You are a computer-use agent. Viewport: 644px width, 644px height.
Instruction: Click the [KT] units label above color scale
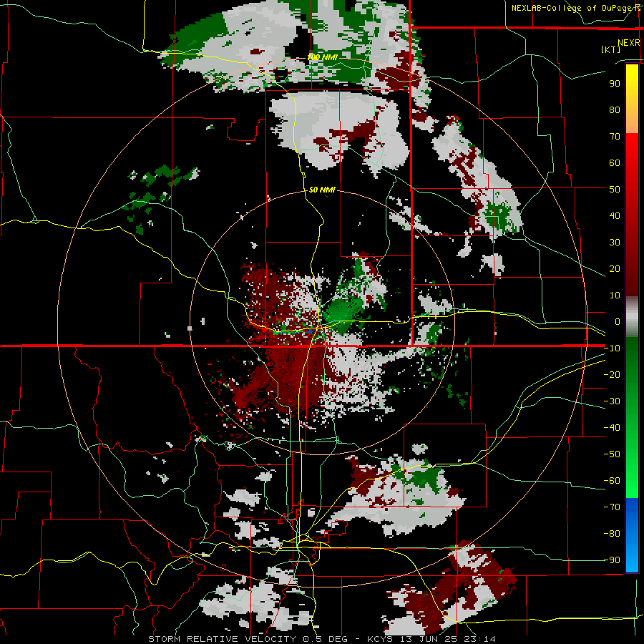611,49
